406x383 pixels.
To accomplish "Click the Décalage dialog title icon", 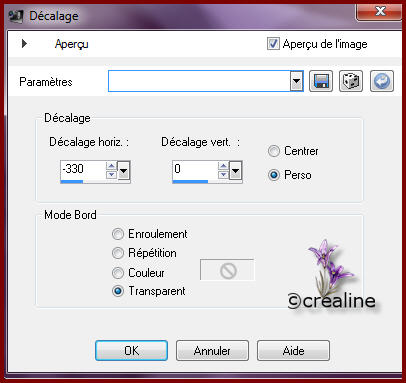I will 16,16.
